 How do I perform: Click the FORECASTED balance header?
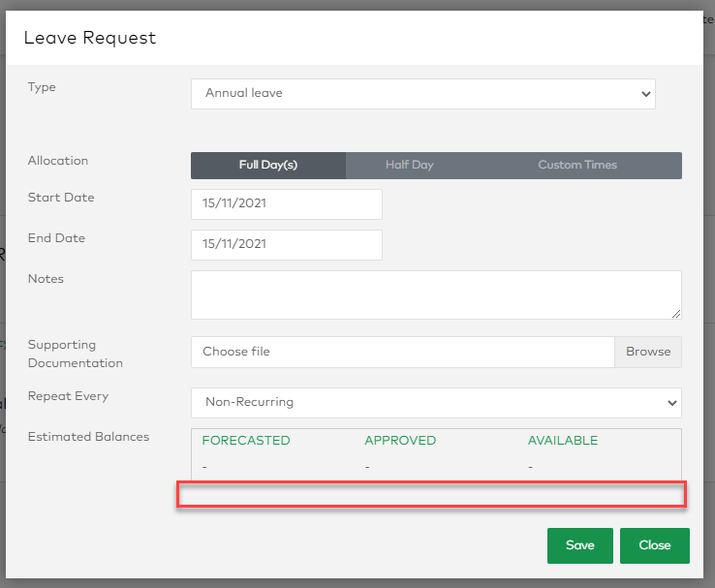click(246, 441)
